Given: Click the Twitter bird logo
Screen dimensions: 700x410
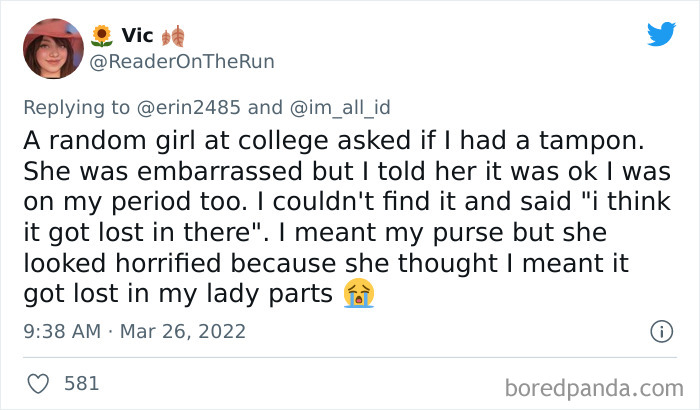Looking at the screenshot, I should (661, 35).
